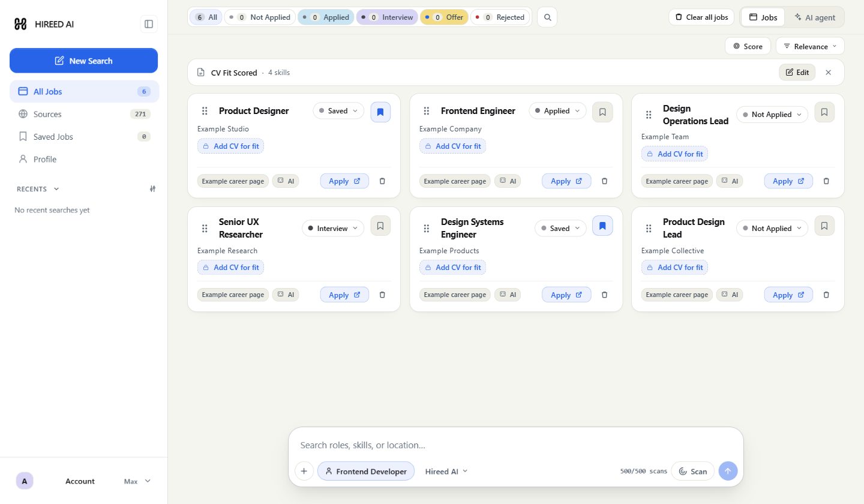Send the search with arrow button
The height and width of the screenshot is (504, 864).
pyautogui.click(x=728, y=471)
